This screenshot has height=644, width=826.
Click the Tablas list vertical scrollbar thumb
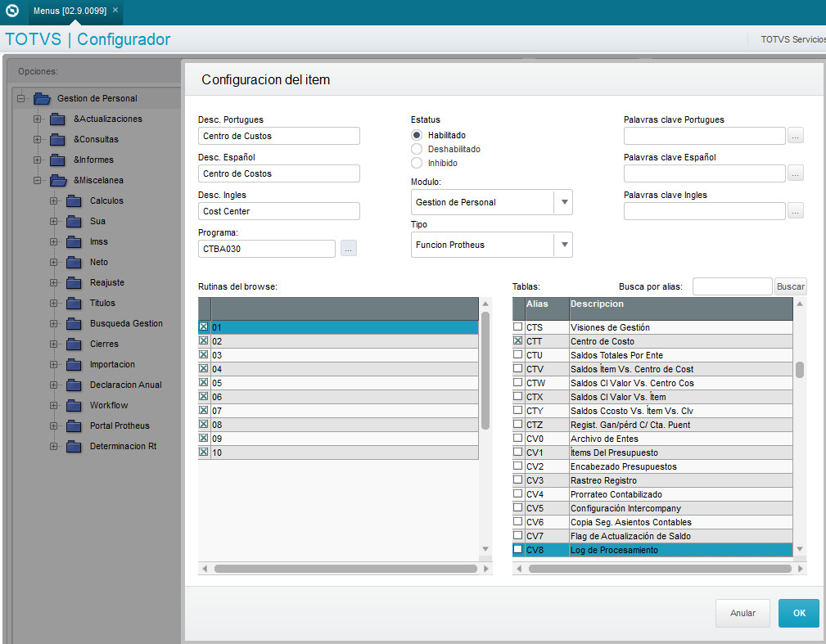[x=800, y=370]
